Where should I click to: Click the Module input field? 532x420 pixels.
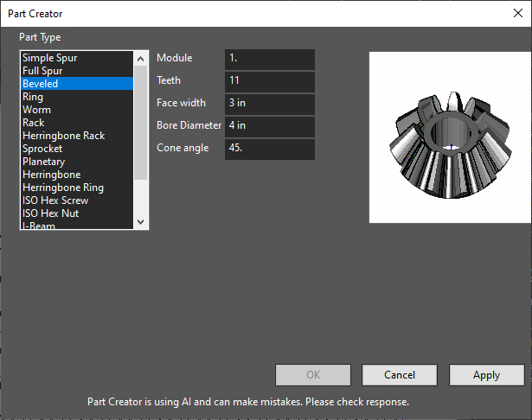coord(270,60)
